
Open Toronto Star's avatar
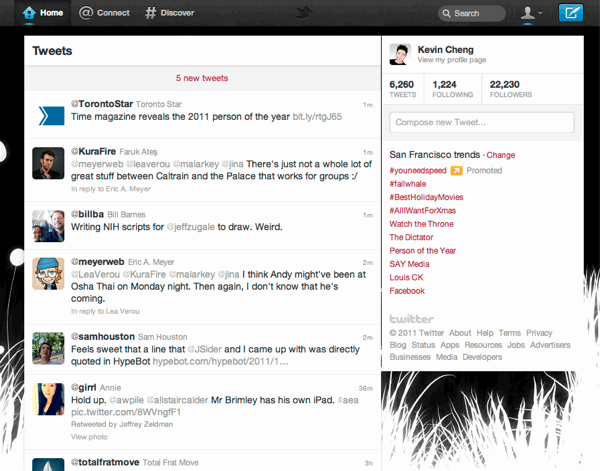click(x=48, y=115)
